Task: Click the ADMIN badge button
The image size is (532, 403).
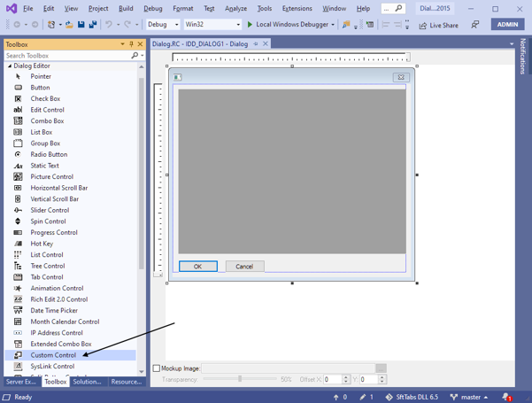Action: click(507, 25)
